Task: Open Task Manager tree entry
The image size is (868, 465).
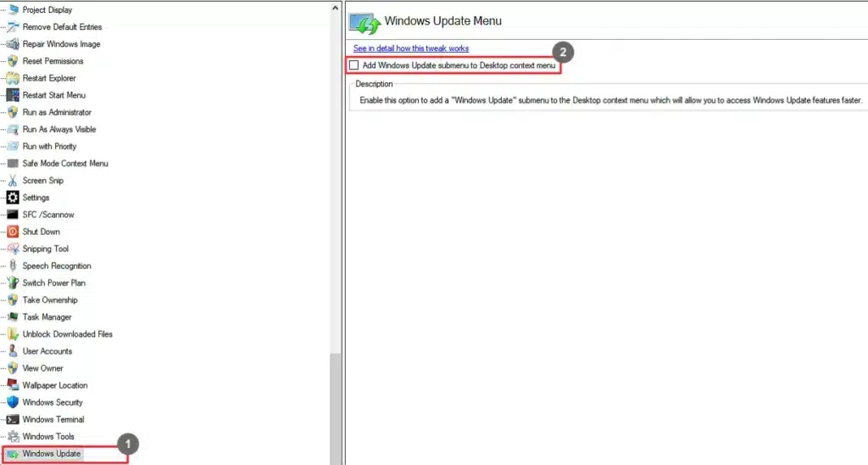Action: (47, 317)
